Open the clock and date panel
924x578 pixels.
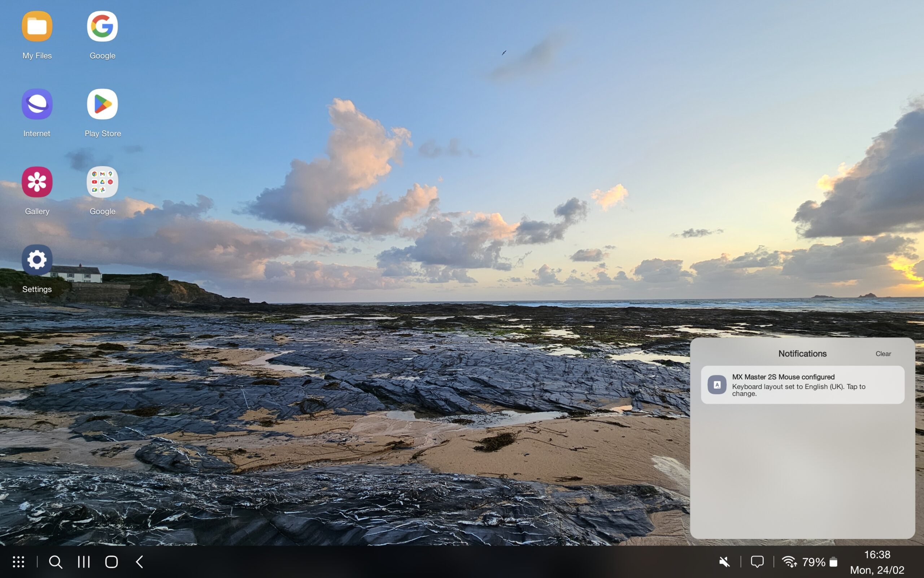tap(877, 562)
